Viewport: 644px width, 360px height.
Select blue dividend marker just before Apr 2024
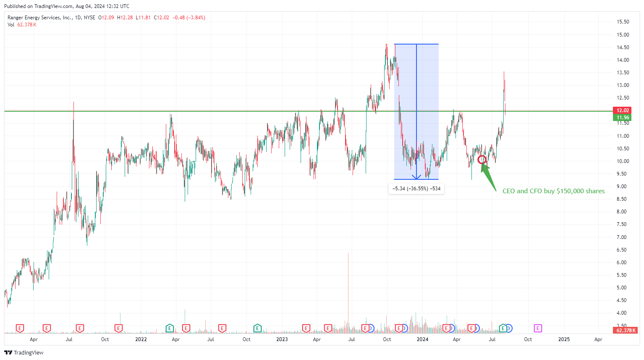[x=451, y=328]
